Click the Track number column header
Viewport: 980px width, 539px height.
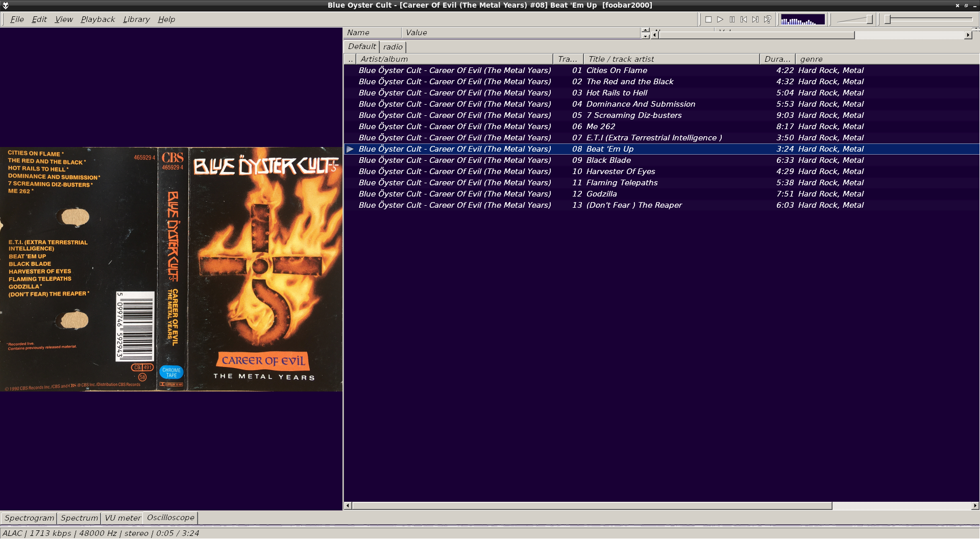click(x=568, y=59)
